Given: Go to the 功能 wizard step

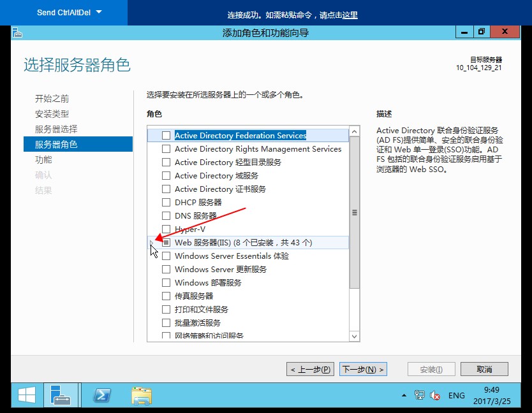Looking at the screenshot, I should tap(43, 160).
